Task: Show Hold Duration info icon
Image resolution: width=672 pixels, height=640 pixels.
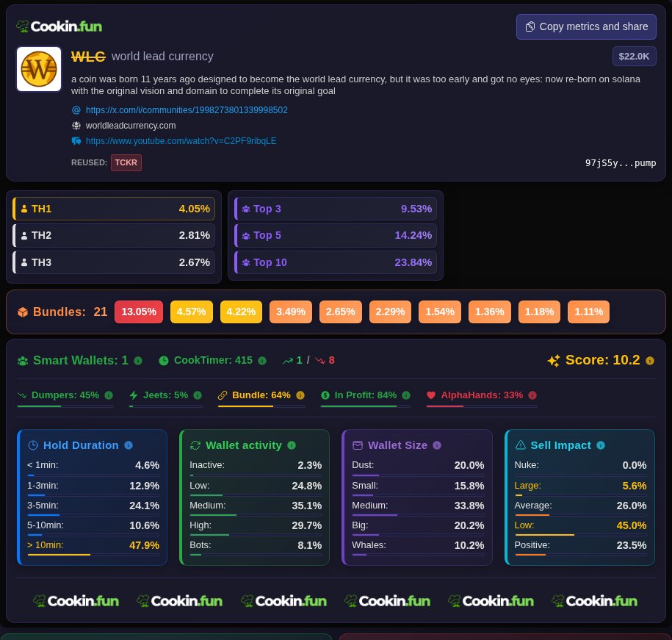Action: click(129, 445)
